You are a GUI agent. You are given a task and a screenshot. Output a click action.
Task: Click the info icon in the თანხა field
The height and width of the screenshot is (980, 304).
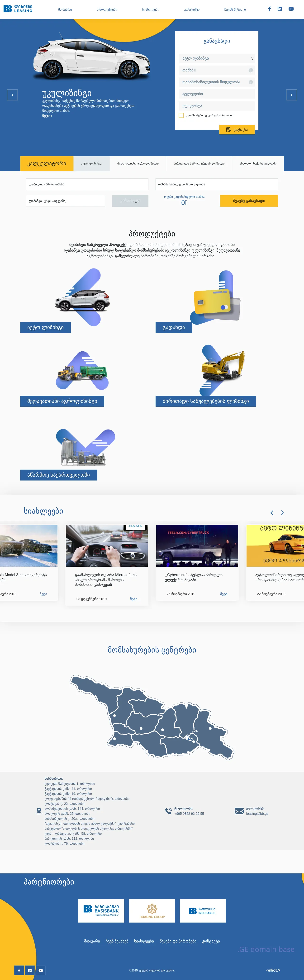pos(251,70)
